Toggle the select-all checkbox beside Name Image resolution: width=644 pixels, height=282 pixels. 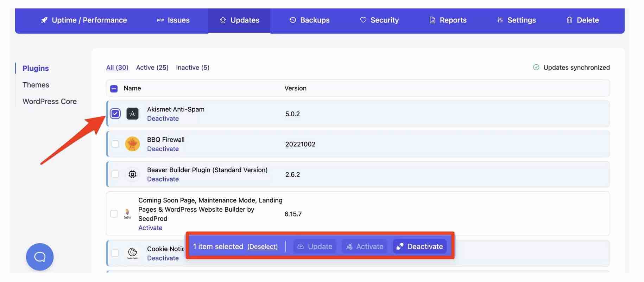(x=114, y=89)
